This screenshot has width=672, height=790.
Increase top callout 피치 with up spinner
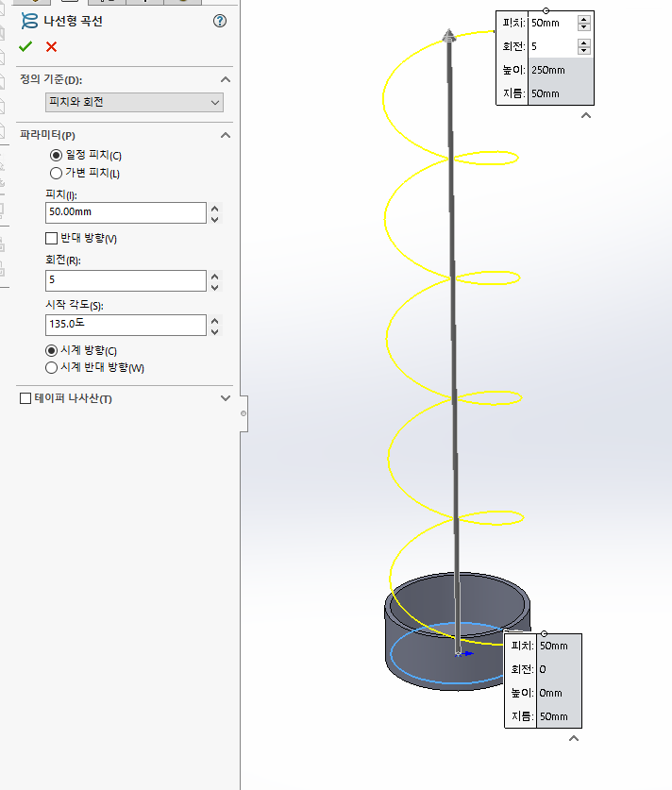pyautogui.click(x=584, y=19)
